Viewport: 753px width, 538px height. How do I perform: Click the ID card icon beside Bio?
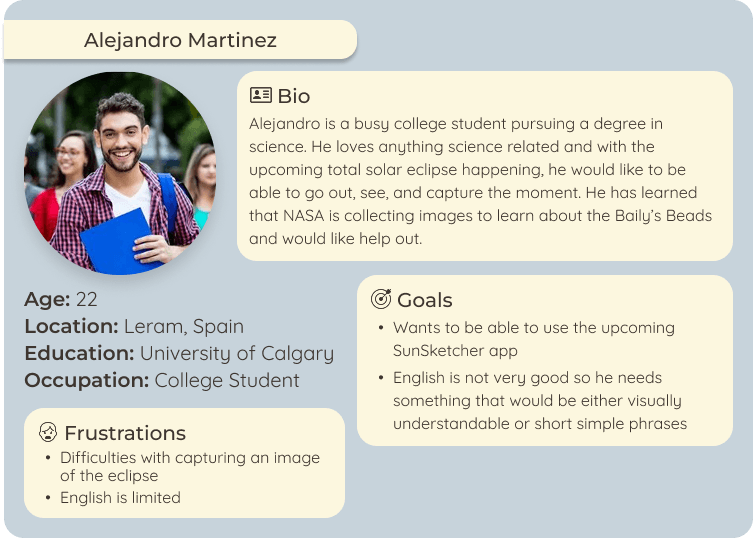pyautogui.click(x=260, y=96)
